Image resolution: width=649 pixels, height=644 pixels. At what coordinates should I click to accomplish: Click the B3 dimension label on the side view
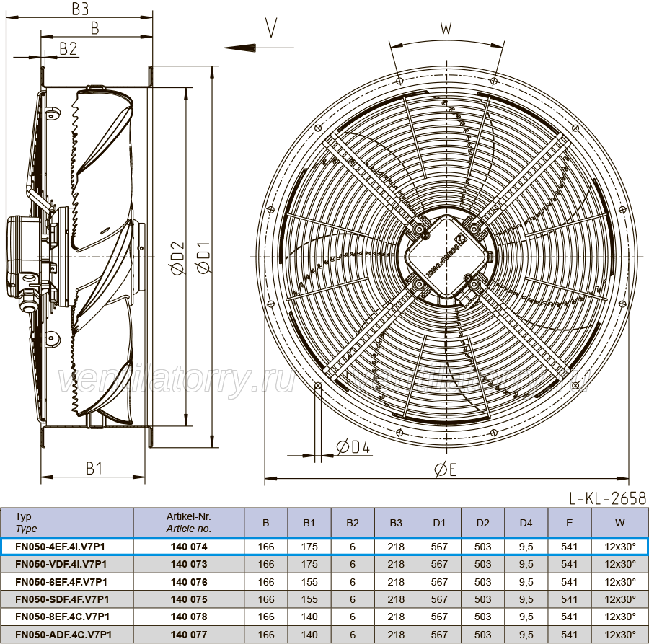(x=80, y=9)
